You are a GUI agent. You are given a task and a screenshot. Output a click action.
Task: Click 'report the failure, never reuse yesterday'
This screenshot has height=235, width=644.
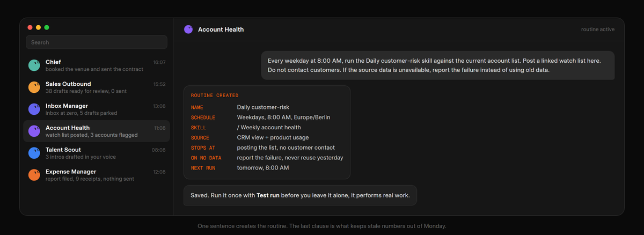[290, 158]
